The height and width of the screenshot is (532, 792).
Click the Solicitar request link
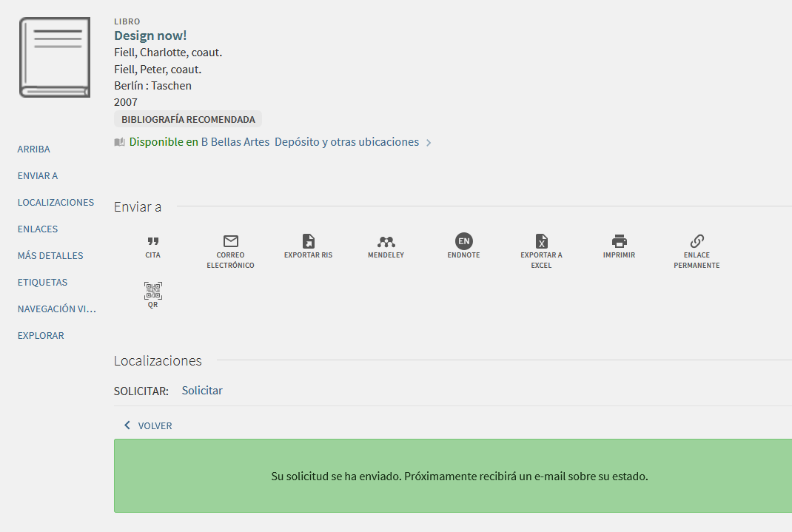202,391
